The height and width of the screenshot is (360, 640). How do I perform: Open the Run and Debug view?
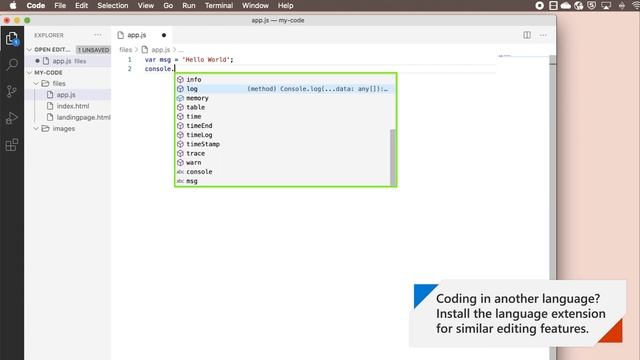tap(12, 118)
